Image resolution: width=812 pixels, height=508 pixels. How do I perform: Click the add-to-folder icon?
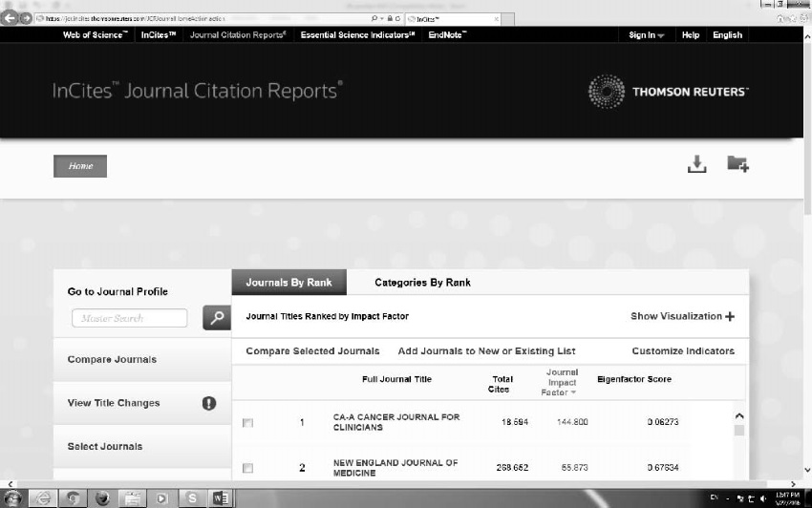click(x=737, y=163)
